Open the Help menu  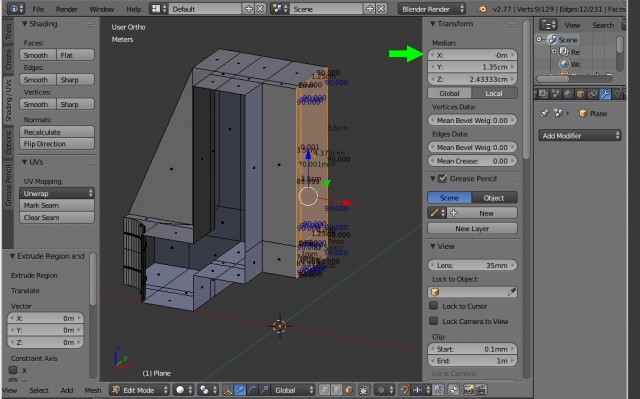pyautogui.click(x=133, y=9)
